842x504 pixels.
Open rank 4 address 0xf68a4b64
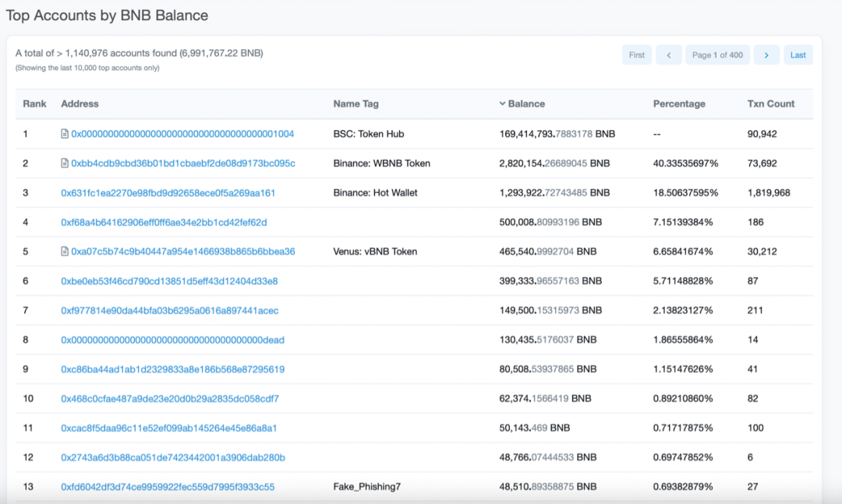164,222
